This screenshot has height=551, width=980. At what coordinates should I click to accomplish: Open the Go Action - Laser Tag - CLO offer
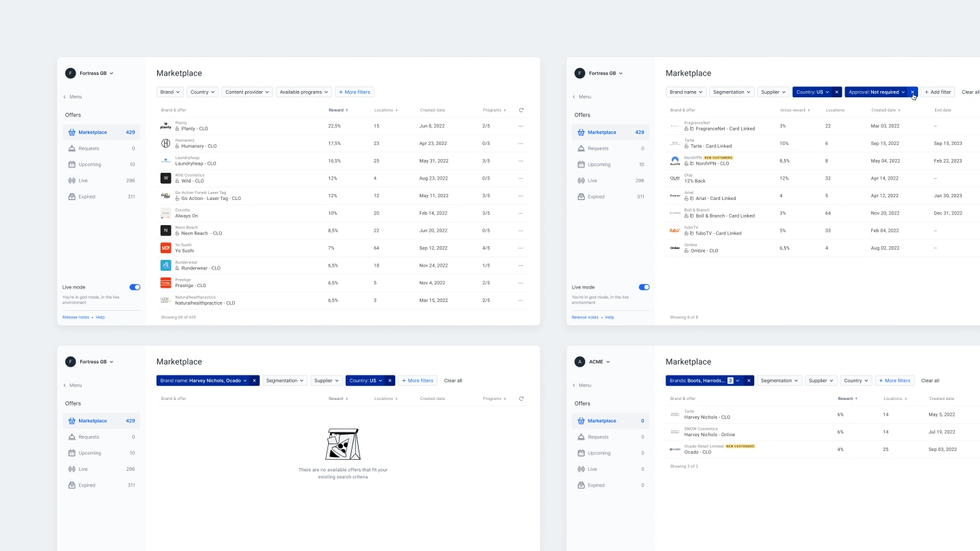(342, 196)
